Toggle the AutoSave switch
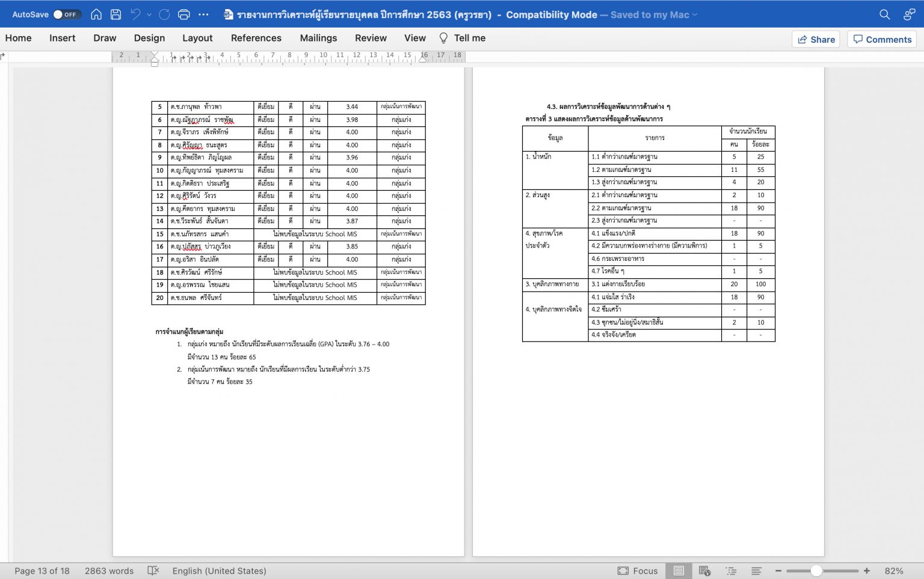This screenshot has width=924, height=579. click(x=67, y=14)
